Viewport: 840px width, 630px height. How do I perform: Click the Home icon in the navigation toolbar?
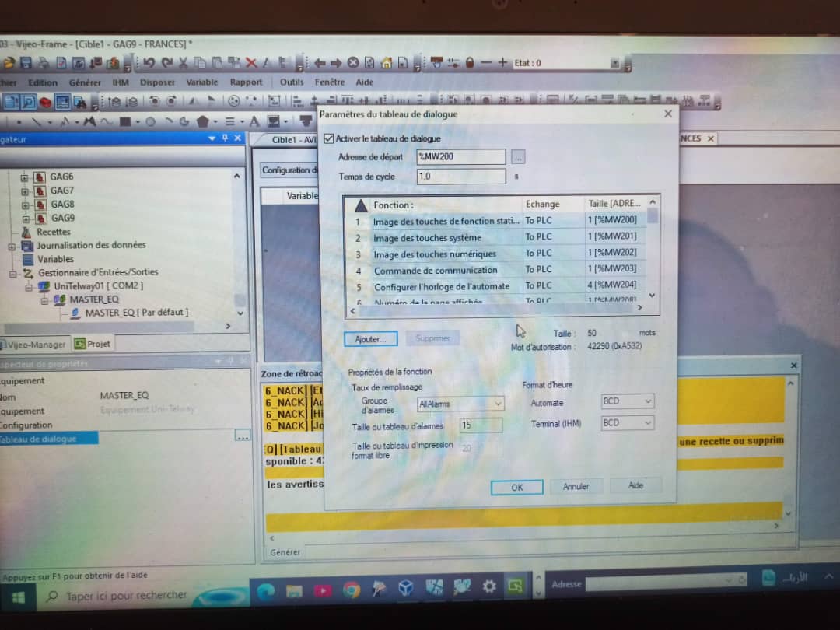coord(386,63)
